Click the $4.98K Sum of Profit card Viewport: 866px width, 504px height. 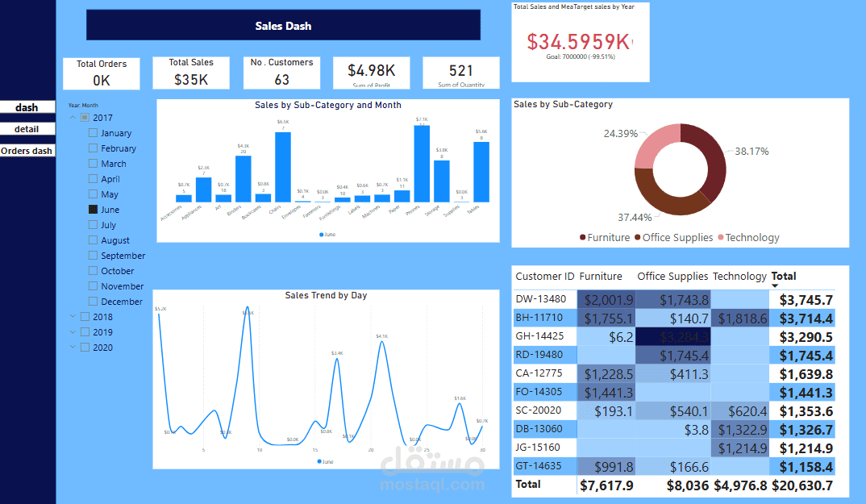click(371, 73)
